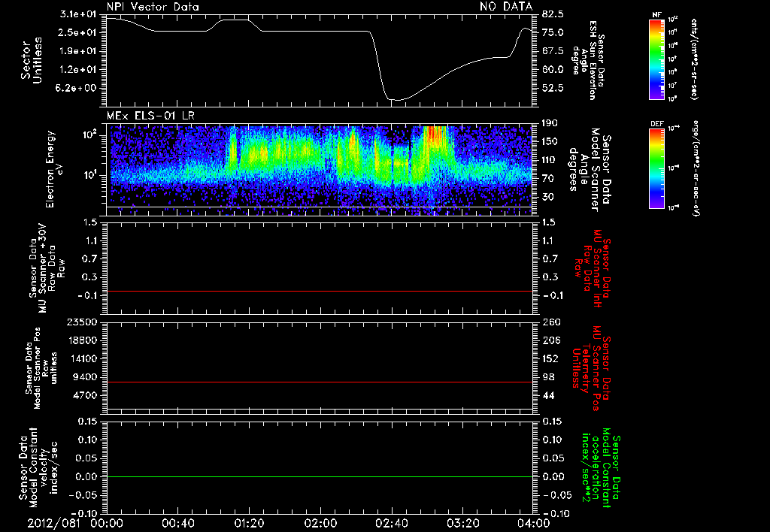
Task: Click the "MEx ELS-01 LR" spectrogram title
Action: coord(150,116)
